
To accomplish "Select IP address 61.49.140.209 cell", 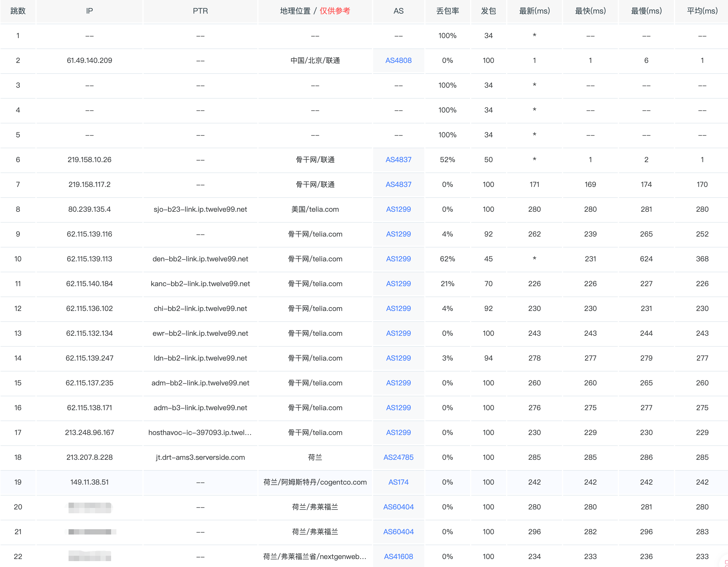I will 89,60.
